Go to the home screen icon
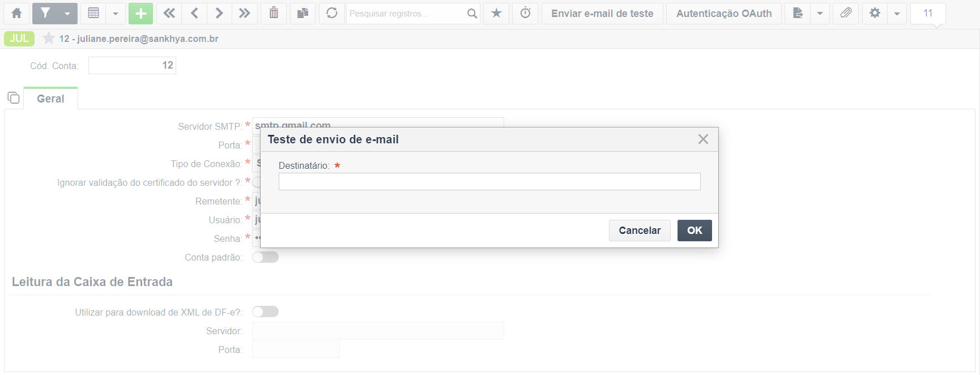980x375 pixels. pyautogui.click(x=16, y=13)
